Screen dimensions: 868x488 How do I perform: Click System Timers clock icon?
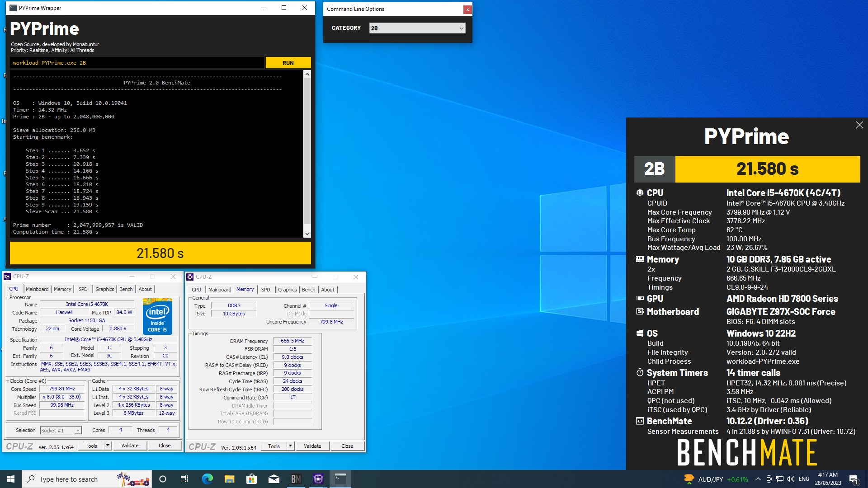pyautogui.click(x=640, y=373)
